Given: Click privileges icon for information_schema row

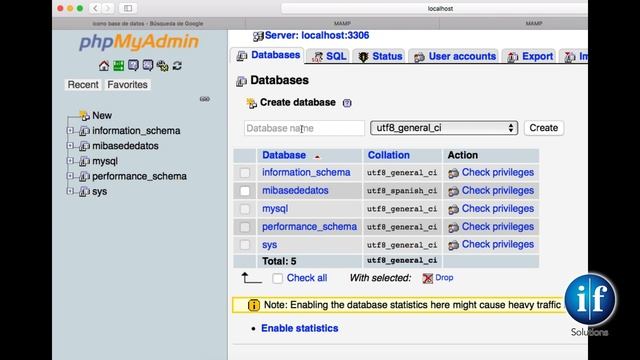Looking at the screenshot, I should point(453,173).
